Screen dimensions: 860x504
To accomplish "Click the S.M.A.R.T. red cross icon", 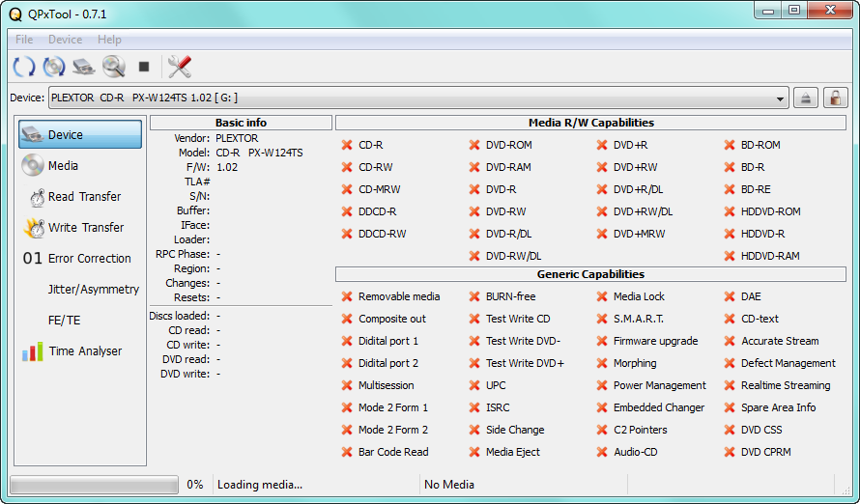I will [x=602, y=319].
